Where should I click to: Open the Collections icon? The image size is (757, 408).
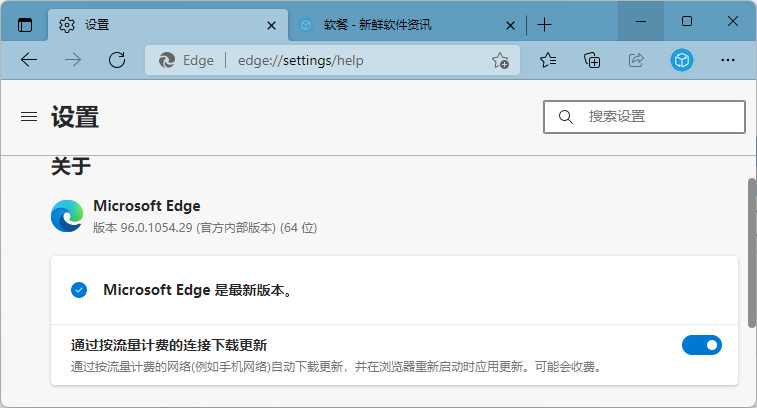coord(592,60)
